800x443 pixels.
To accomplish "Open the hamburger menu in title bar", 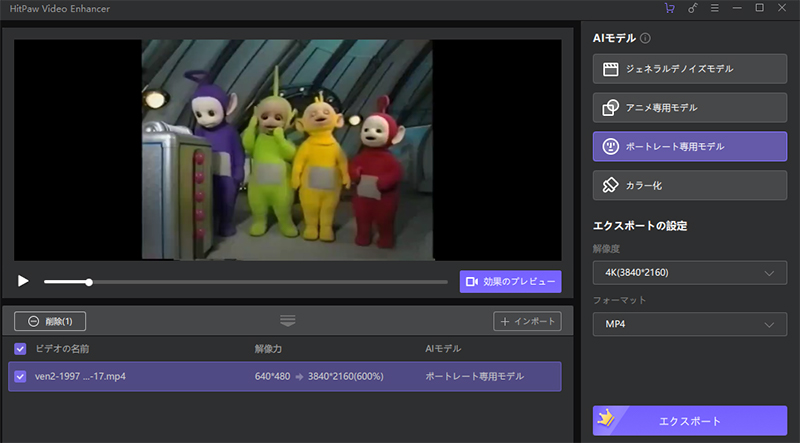I will (714, 9).
